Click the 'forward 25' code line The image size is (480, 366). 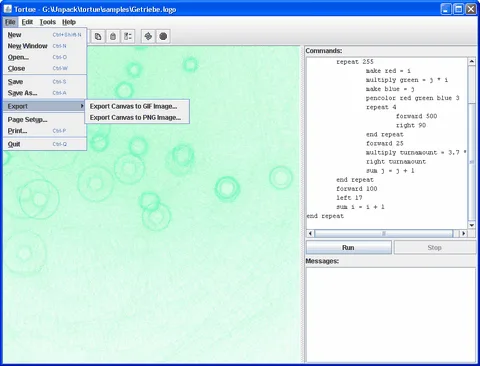pyautogui.click(x=384, y=143)
